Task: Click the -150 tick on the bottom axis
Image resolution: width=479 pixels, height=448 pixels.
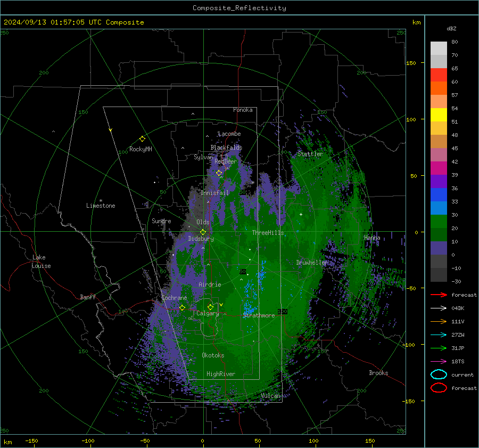Action: click(31, 441)
